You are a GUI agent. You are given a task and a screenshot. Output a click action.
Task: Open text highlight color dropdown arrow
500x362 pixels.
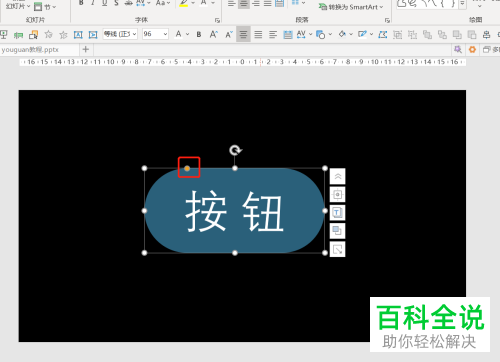pyautogui.click(x=193, y=3)
